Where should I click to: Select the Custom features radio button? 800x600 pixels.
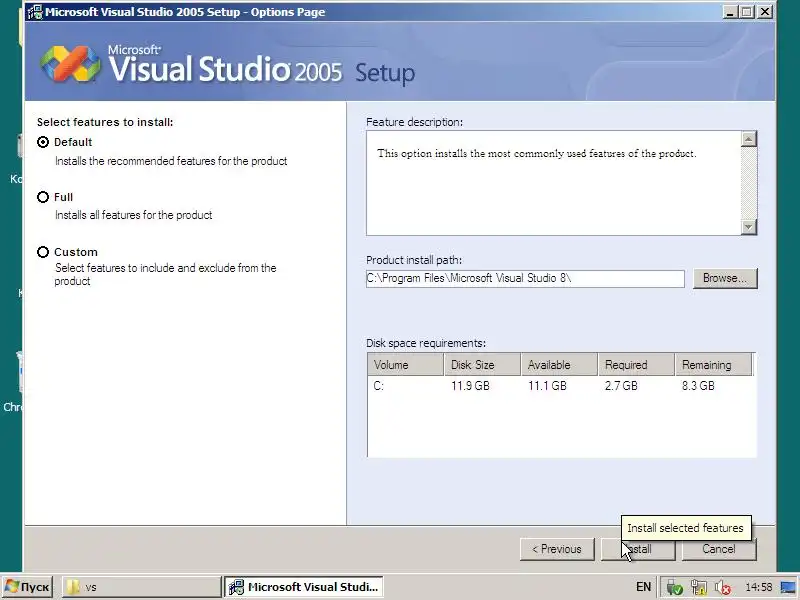[x=43, y=252]
